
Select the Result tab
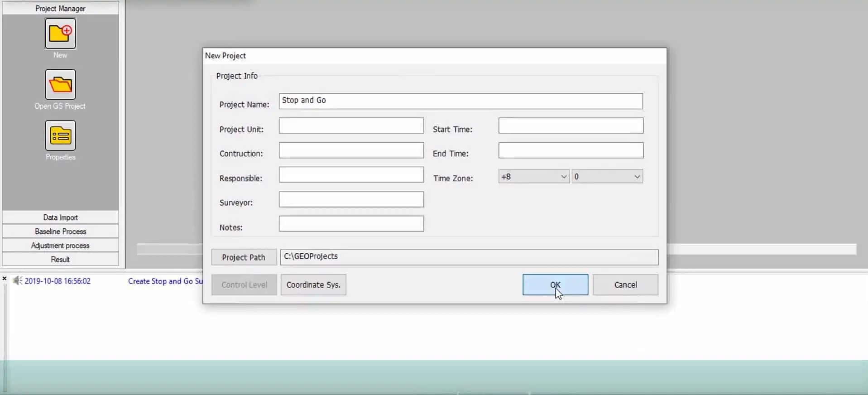point(60,260)
